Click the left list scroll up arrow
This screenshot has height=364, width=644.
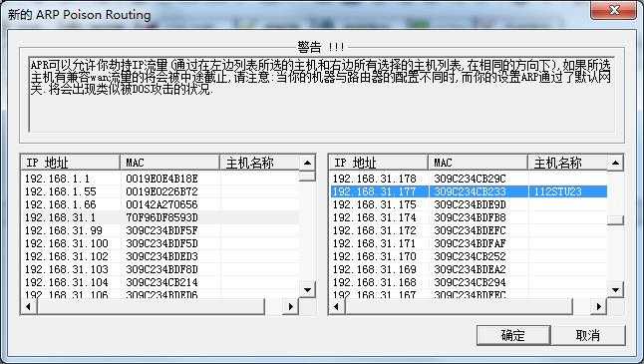(307, 163)
